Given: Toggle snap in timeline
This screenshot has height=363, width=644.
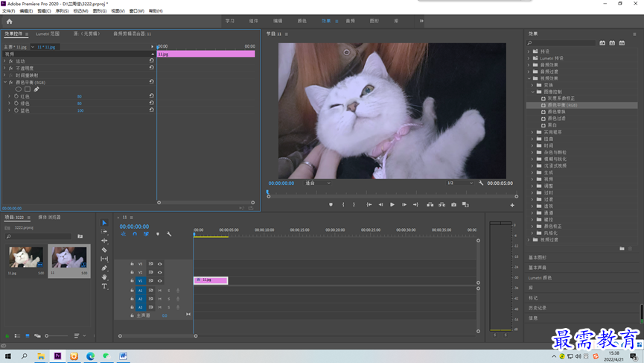Looking at the screenshot, I should 135,234.
